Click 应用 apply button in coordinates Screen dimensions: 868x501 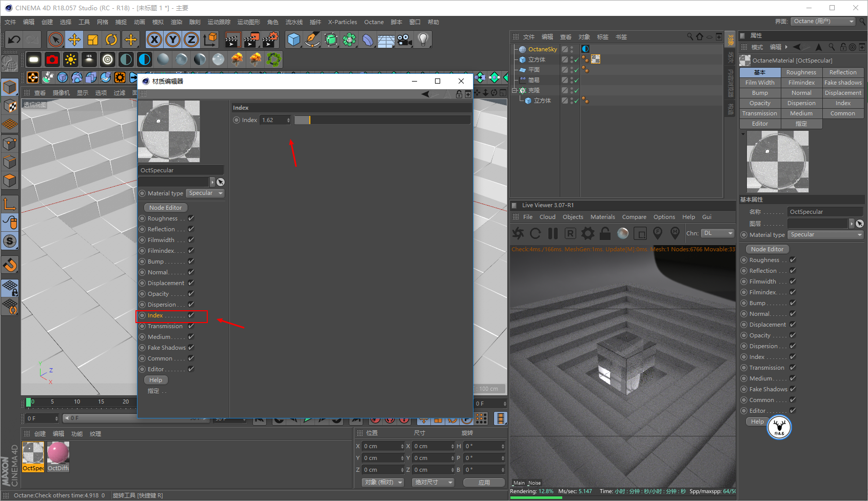click(x=484, y=483)
